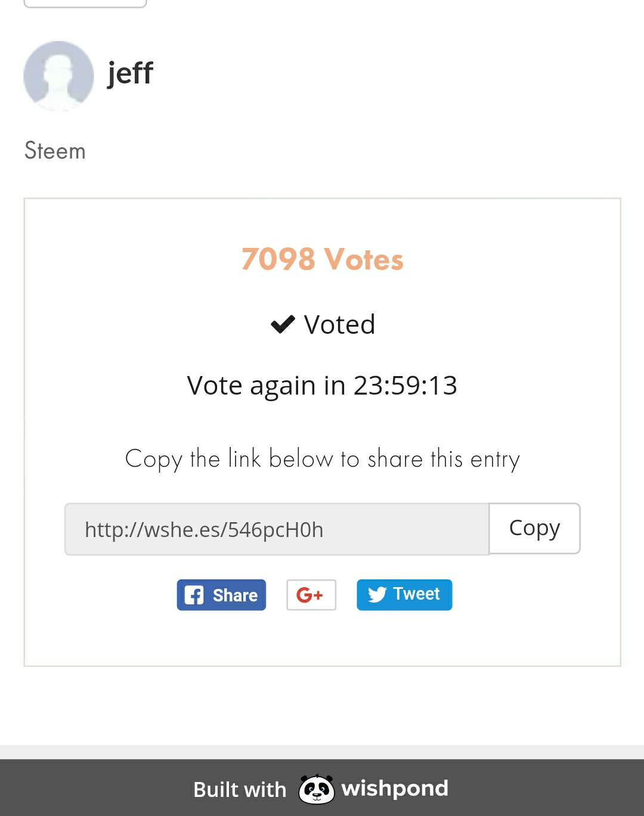This screenshot has width=644, height=816.
Task: Click the Wishpond panda logo
Action: (x=316, y=789)
